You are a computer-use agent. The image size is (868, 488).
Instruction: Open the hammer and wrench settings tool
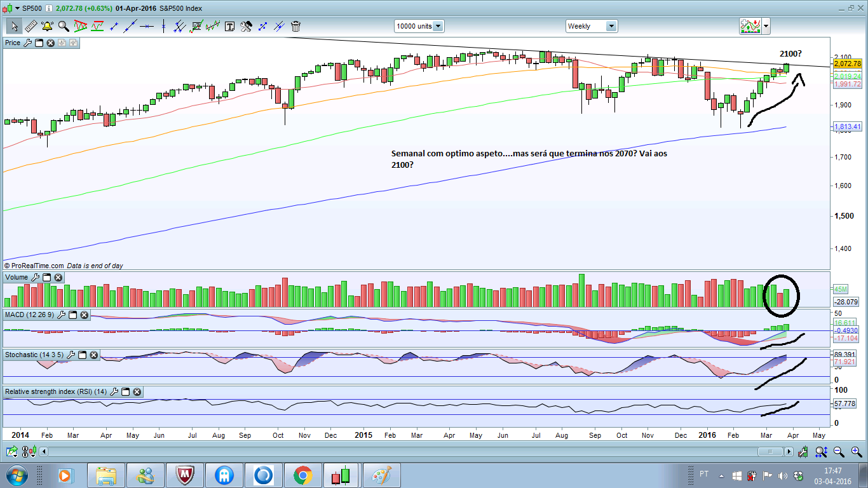pos(246,26)
